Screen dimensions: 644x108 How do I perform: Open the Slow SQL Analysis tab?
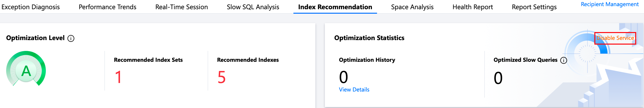[253, 7]
